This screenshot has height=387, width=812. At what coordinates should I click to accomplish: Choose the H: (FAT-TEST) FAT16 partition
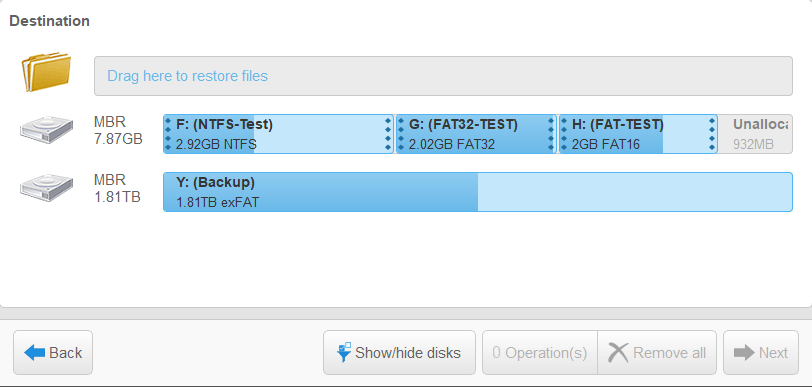[x=638, y=134]
